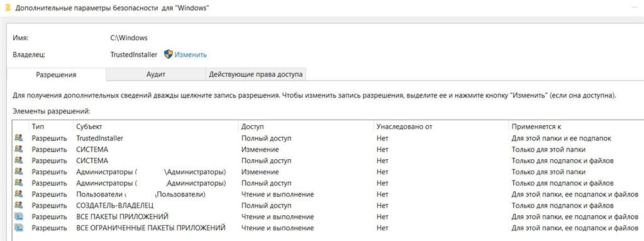Image resolution: width=644 pixels, height=241 pixels.
Task: Click the СОЗДАТЕЛЬ-ВЛАДЕЛЕЦ entry user icon
Action: 19,205
